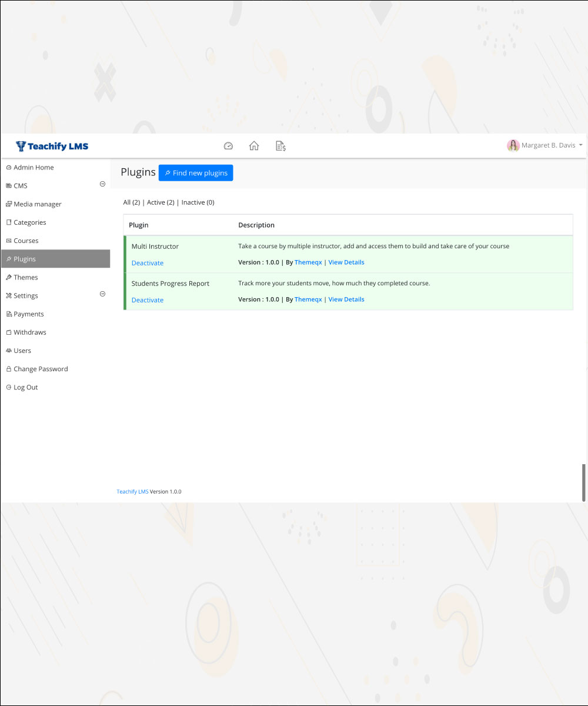Expand the Settings submenu toggle
The width and height of the screenshot is (588, 706).
(x=102, y=294)
